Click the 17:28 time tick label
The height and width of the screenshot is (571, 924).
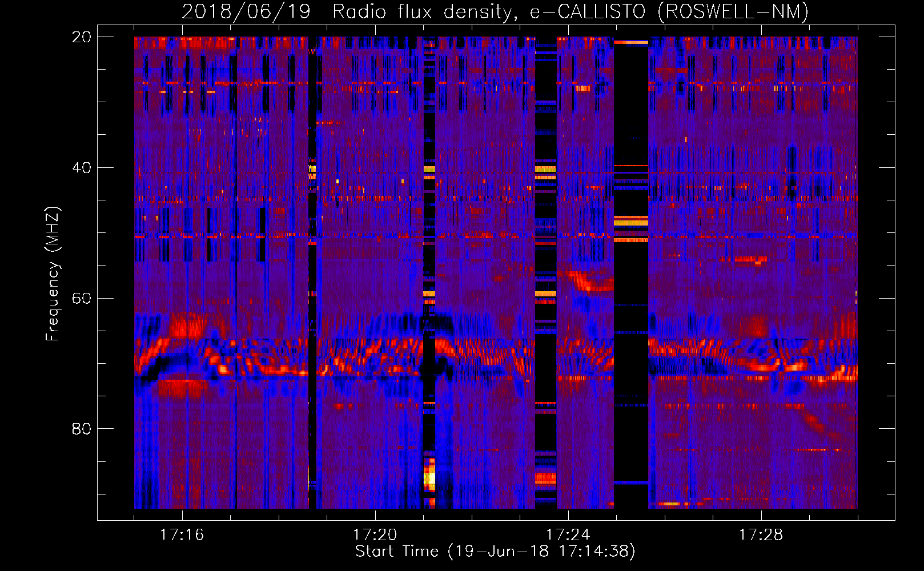click(761, 535)
